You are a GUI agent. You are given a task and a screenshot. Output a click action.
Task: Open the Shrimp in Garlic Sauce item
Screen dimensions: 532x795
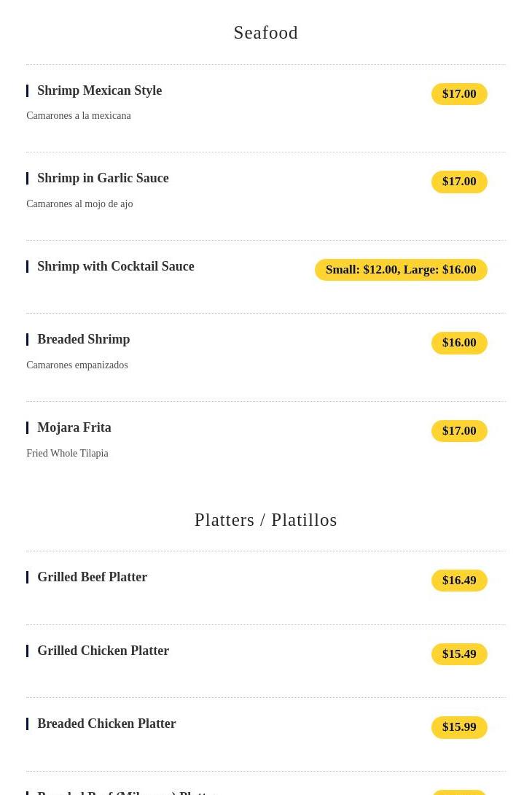103,179
